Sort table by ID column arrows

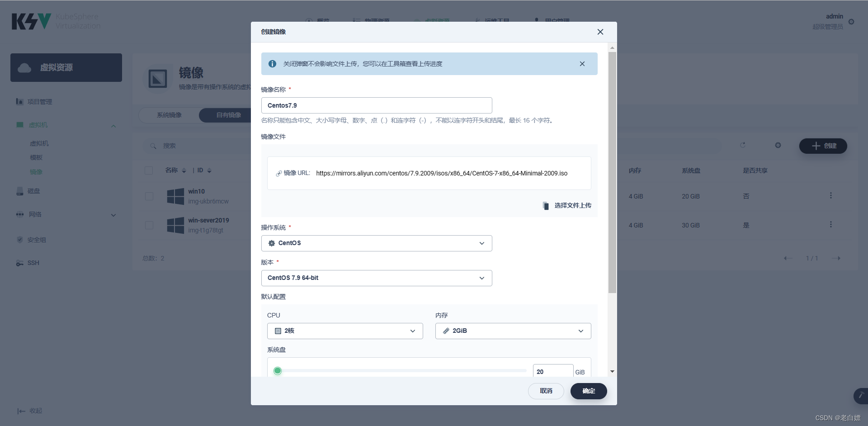point(209,170)
